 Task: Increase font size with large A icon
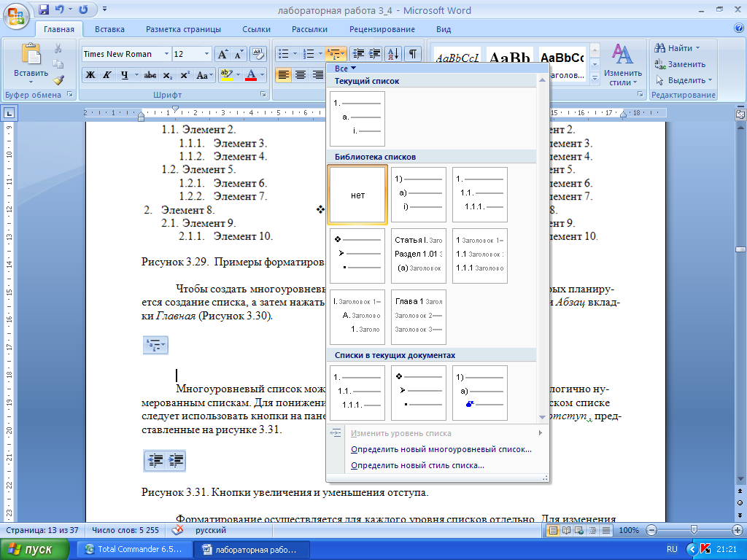[222, 54]
